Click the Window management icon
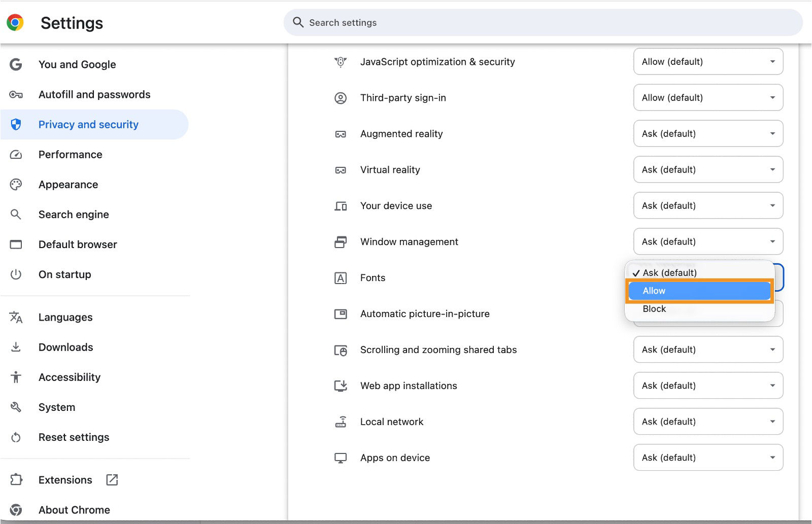This screenshot has height=524, width=812. (x=341, y=242)
